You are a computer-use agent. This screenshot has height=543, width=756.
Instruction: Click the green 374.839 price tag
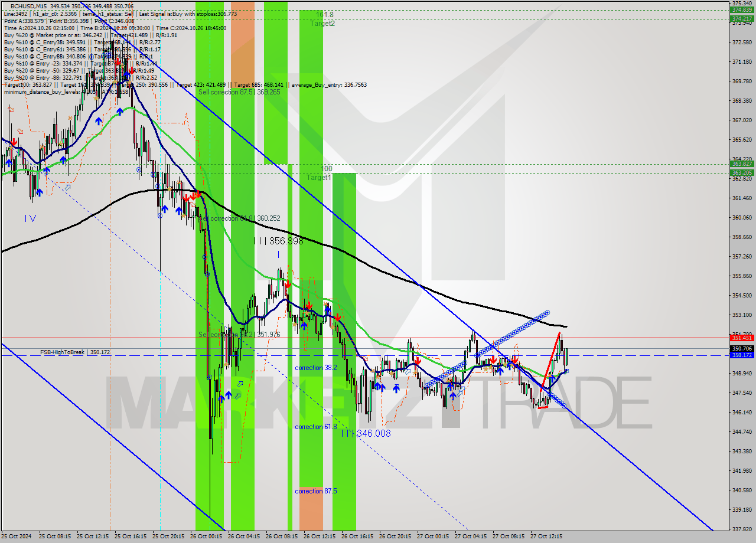point(742,10)
